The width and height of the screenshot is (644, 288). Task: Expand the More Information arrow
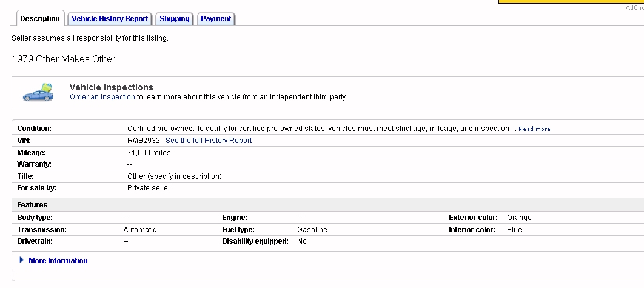22,260
